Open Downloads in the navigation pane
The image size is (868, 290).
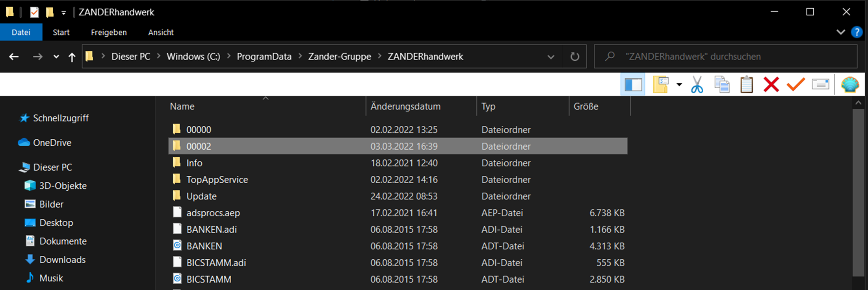tap(62, 260)
